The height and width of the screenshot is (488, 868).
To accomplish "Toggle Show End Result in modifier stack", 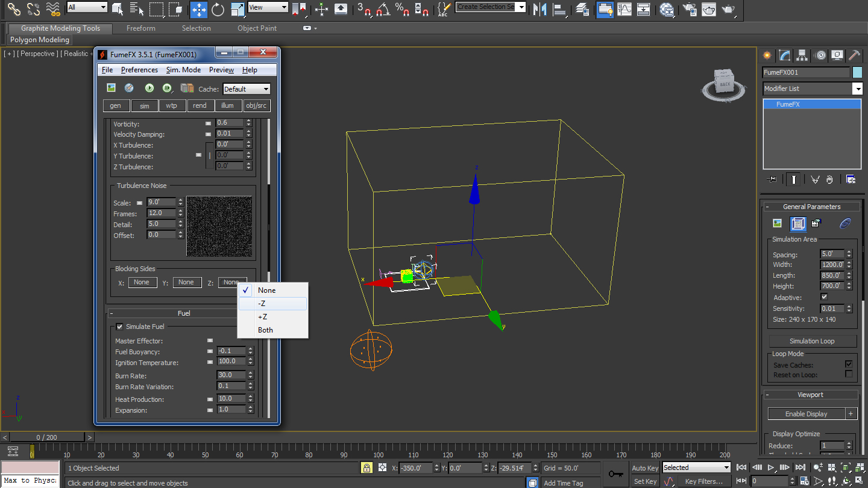I will coord(794,180).
